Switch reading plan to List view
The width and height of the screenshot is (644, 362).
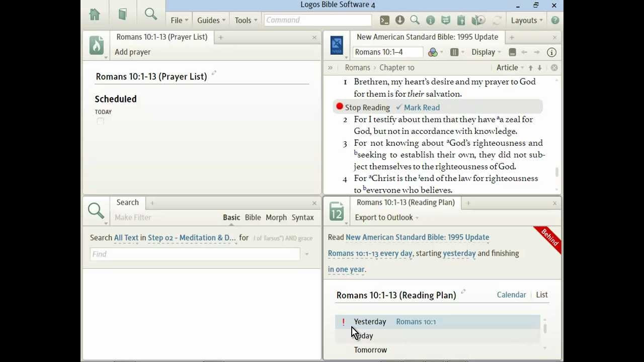542,295
